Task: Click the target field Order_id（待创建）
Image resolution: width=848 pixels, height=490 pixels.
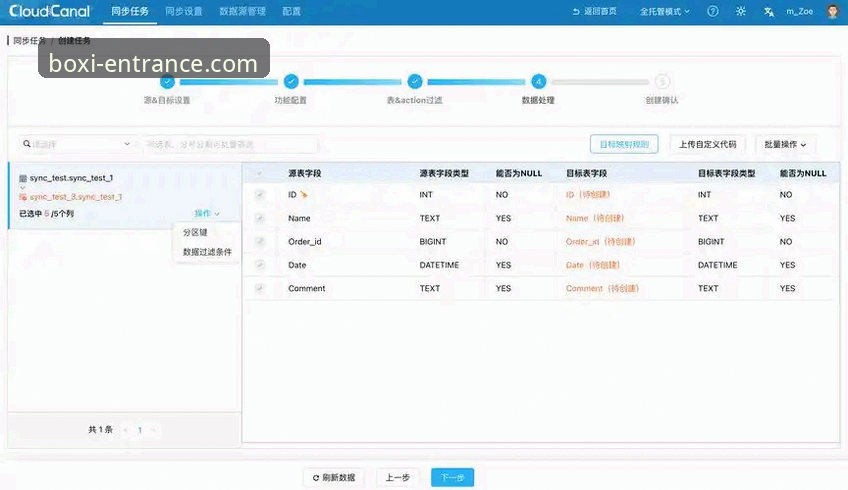Action: (x=600, y=241)
